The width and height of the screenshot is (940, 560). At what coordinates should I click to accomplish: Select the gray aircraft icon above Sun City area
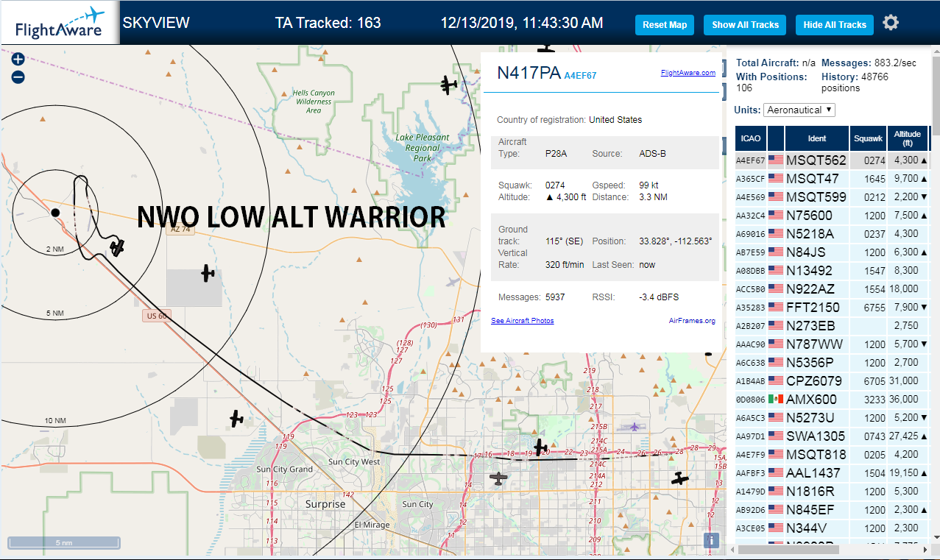pyautogui.click(x=499, y=479)
